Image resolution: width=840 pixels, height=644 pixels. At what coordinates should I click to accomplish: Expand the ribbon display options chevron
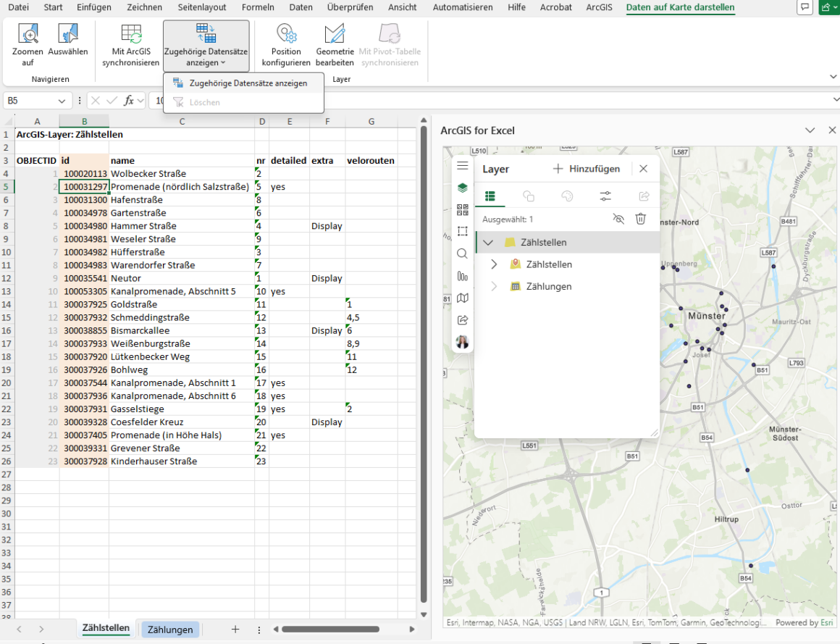833,77
